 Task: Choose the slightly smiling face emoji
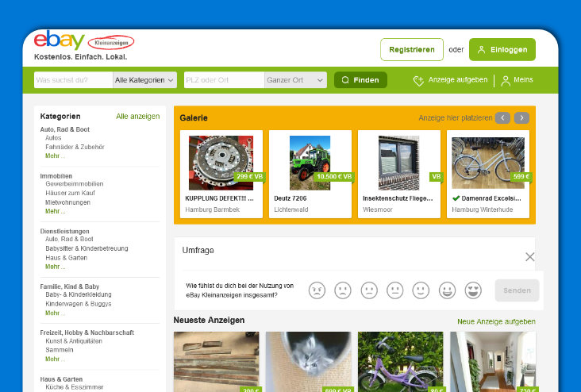(x=421, y=290)
